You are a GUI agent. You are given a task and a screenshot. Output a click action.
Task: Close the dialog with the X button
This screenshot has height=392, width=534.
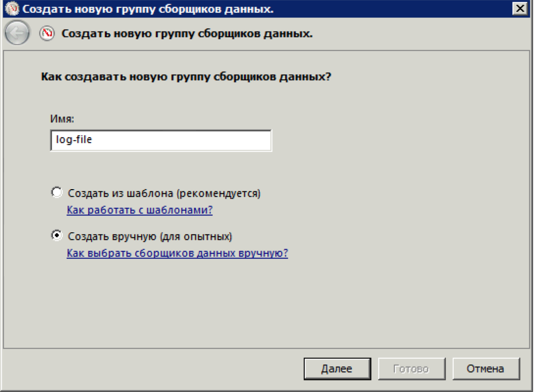click(519, 8)
